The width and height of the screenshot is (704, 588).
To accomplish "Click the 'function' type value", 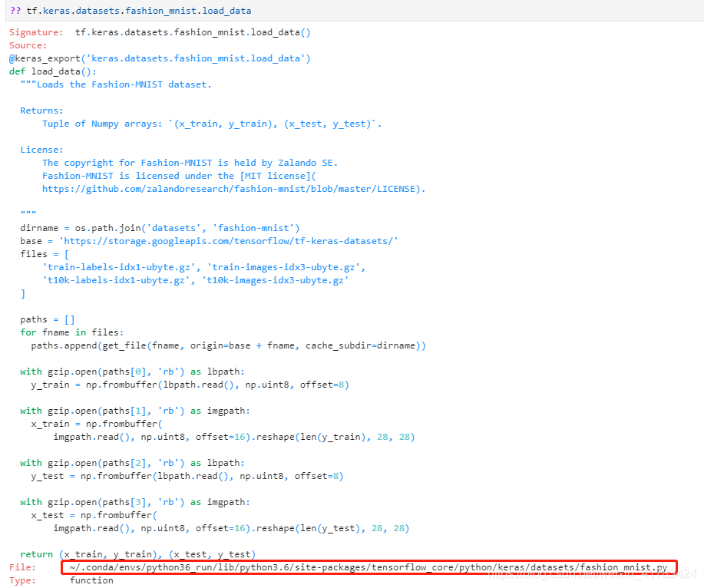I will click(91, 580).
